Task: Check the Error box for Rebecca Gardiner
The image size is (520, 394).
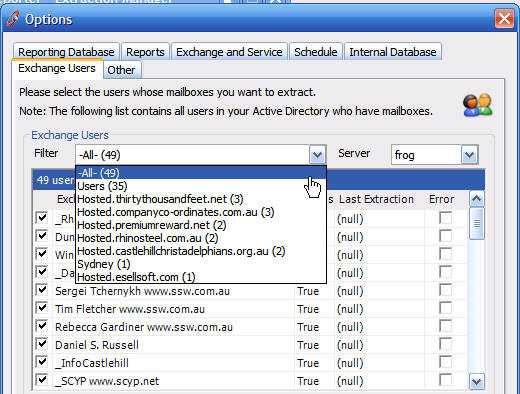Action: pyautogui.click(x=445, y=326)
